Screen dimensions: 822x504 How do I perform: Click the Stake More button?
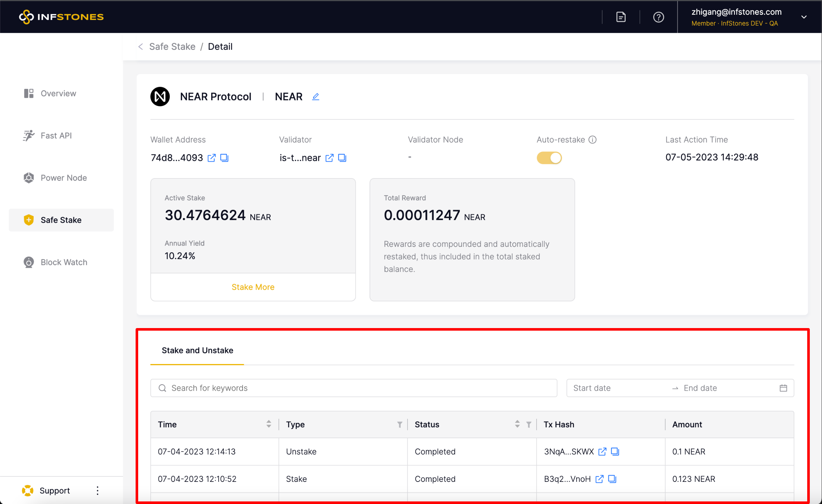click(x=253, y=287)
